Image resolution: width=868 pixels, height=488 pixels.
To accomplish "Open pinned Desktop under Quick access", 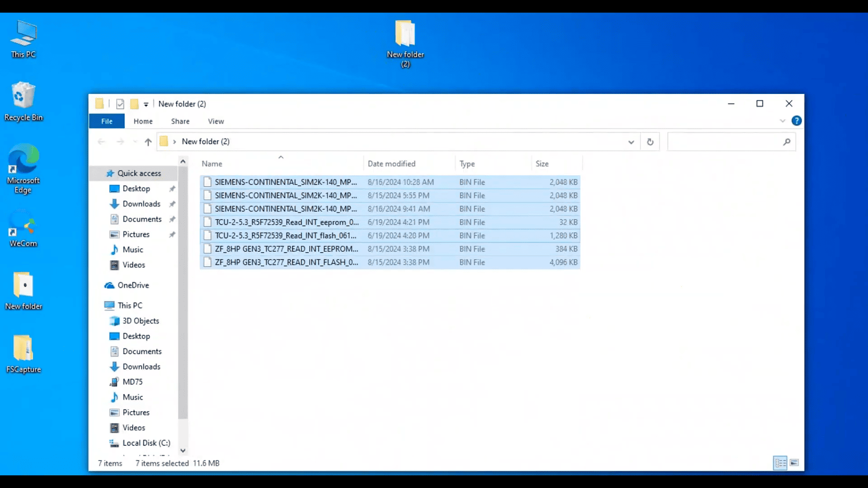I will point(136,188).
